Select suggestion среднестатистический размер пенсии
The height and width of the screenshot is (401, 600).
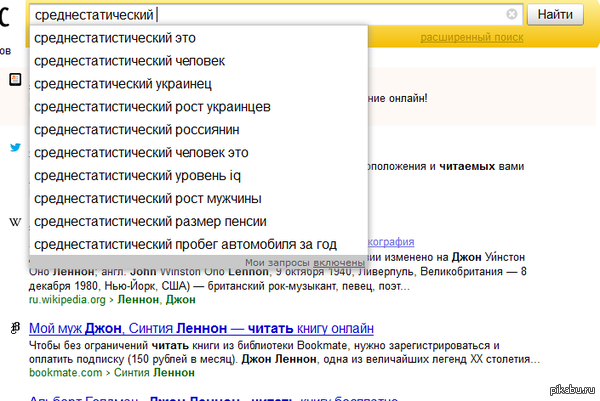tap(199, 222)
